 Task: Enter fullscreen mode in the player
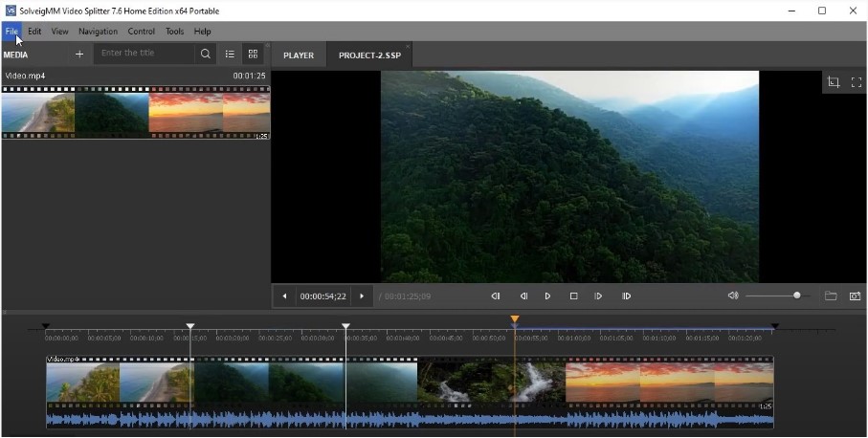[856, 82]
